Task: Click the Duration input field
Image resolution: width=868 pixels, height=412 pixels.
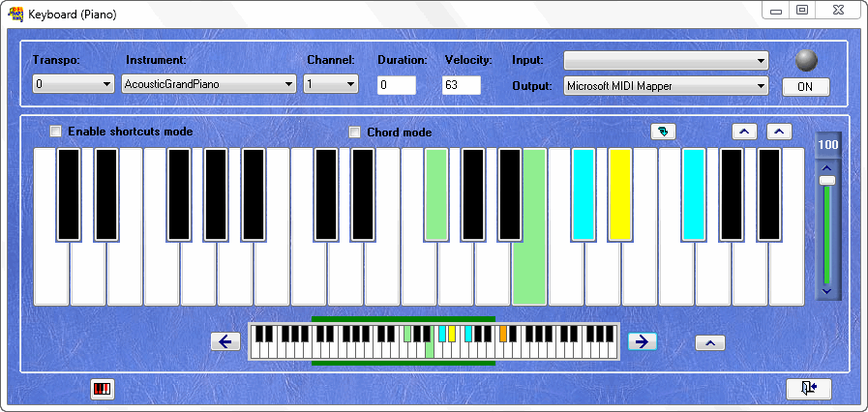Action: point(397,86)
